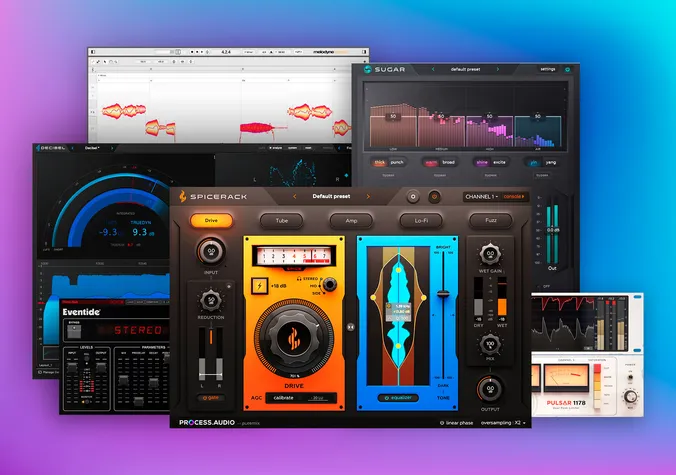Open the Decibel preset name dropdown
This screenshot has width=676, height=475.
[x=92, y=148]
